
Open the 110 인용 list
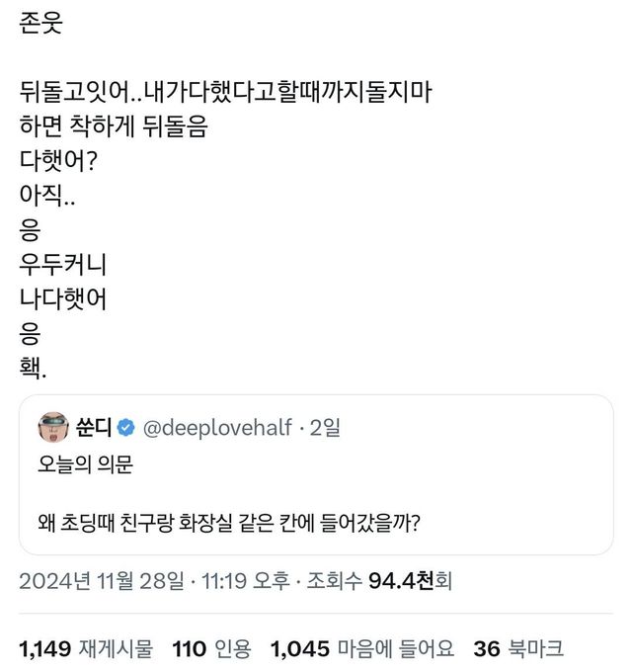(x=211, y=648)
